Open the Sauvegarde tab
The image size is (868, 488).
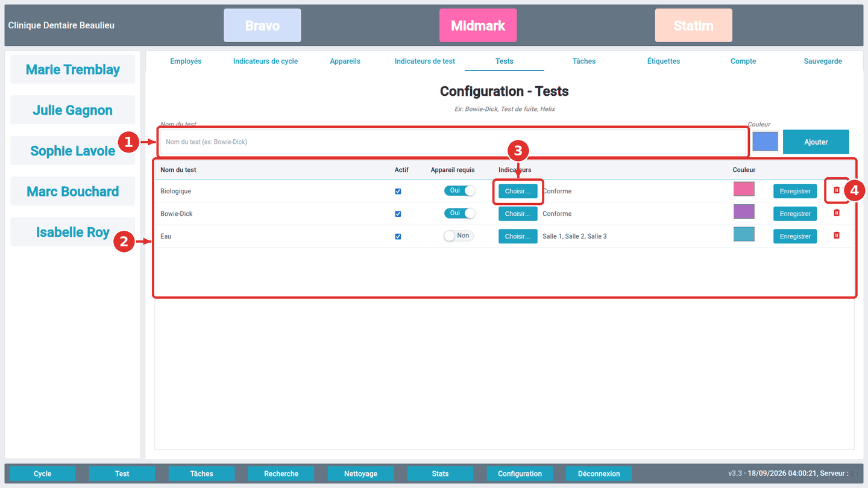click(x=823, y=61)
